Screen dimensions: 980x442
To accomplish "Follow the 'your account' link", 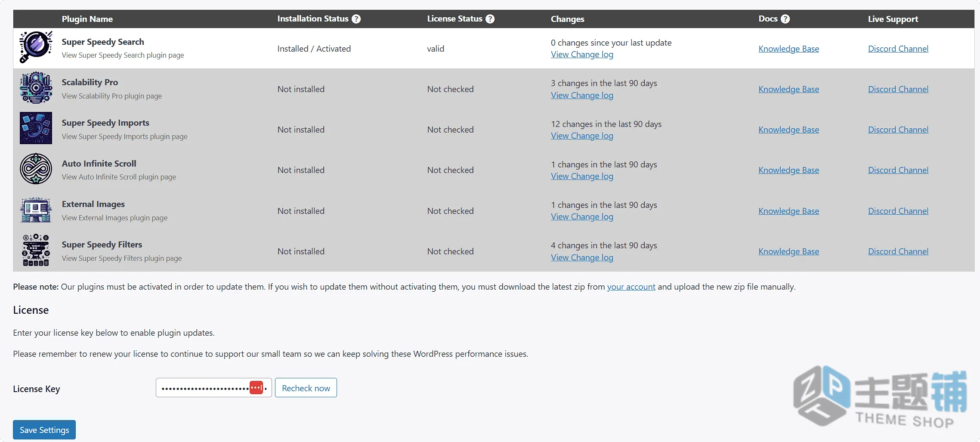I will [x=631, y=287].
